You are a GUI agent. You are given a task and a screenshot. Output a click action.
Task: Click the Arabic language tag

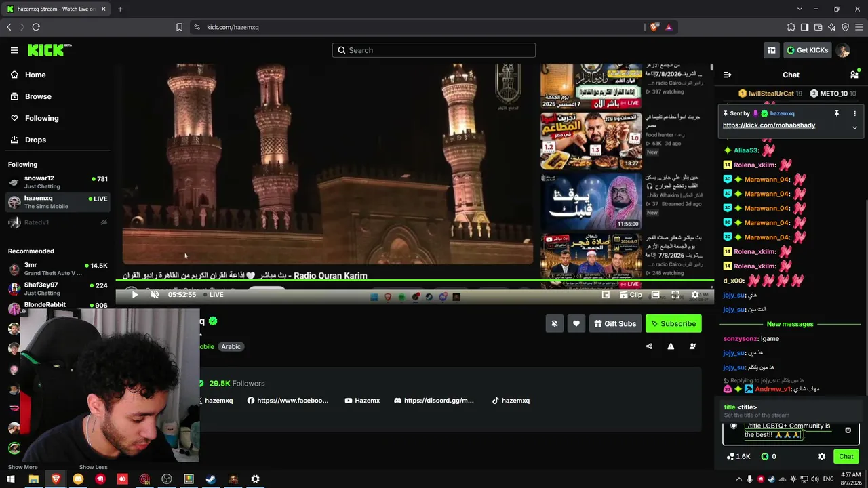(231, 346)
